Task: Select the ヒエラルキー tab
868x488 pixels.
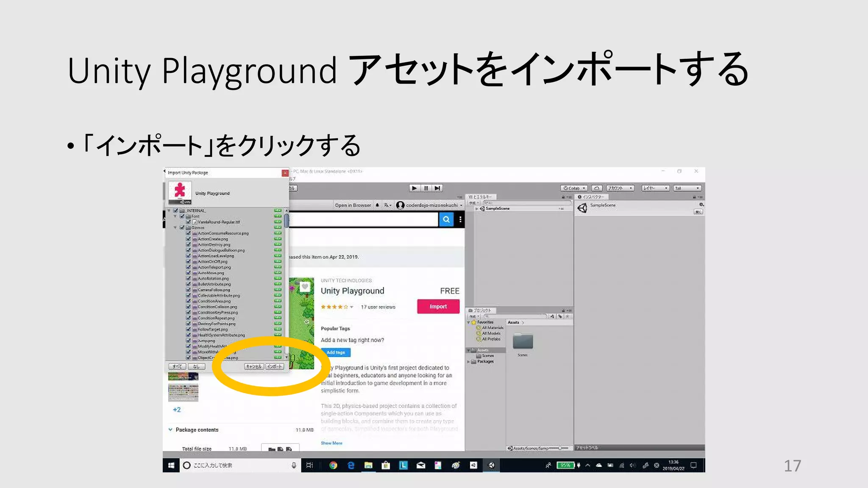Action: point(481,197)
